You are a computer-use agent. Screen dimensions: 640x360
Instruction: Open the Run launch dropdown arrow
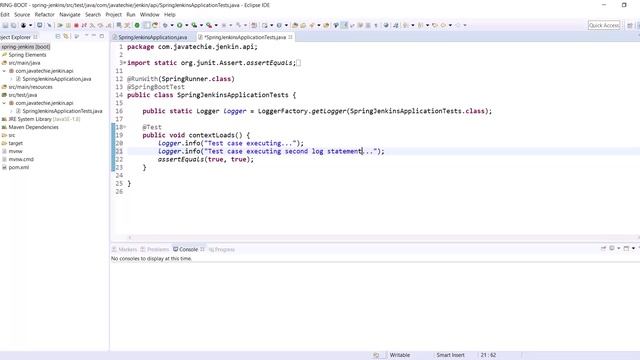[186, 25]
